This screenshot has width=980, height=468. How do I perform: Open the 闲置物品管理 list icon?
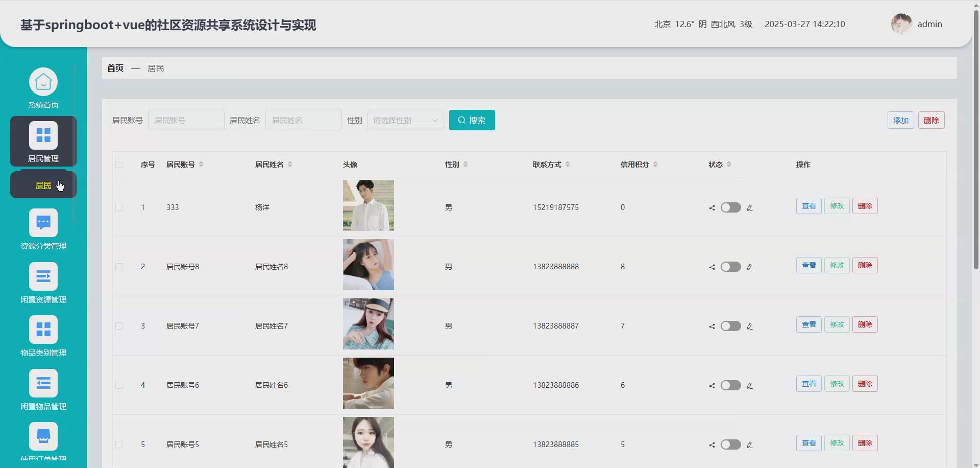tap(43, 383)
